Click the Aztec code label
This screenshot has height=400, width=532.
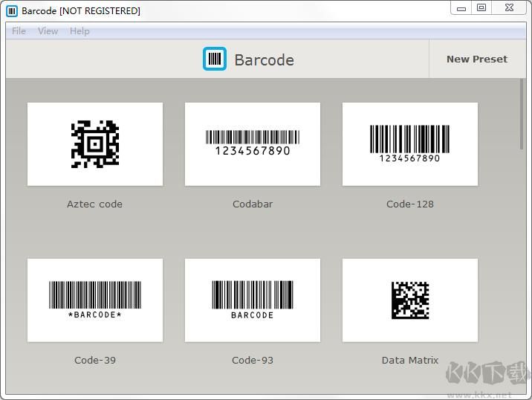(x=94, y=204)
